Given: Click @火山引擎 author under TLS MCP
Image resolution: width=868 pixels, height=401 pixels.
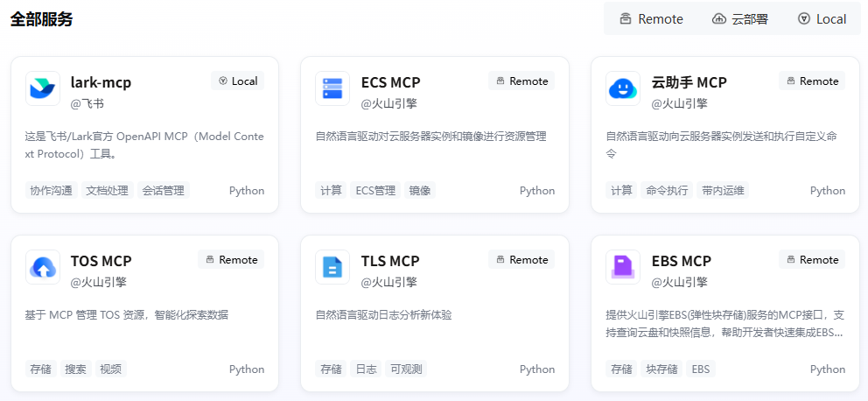Looking at the screenshot, I should coord(389,283).
